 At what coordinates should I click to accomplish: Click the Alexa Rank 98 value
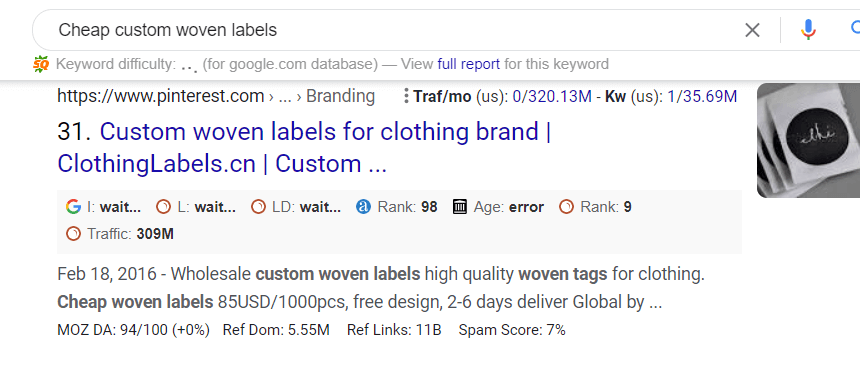pyautogui.click(x=429, y=207)
